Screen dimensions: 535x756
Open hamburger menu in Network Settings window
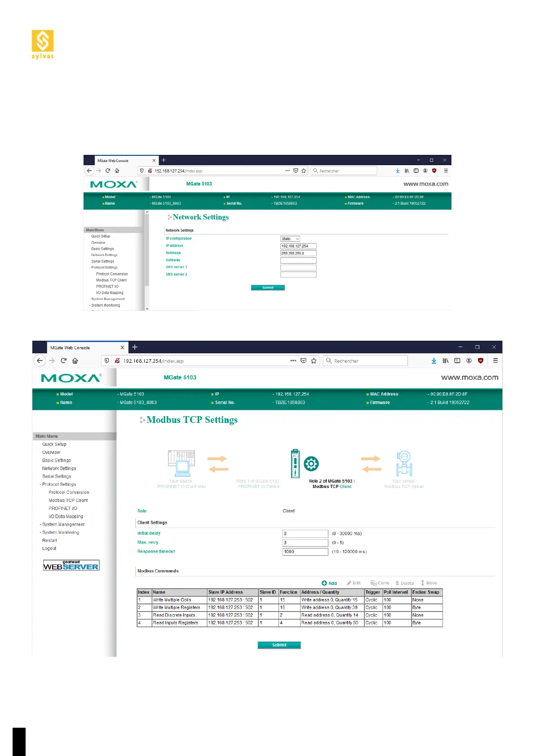point(446,171)
